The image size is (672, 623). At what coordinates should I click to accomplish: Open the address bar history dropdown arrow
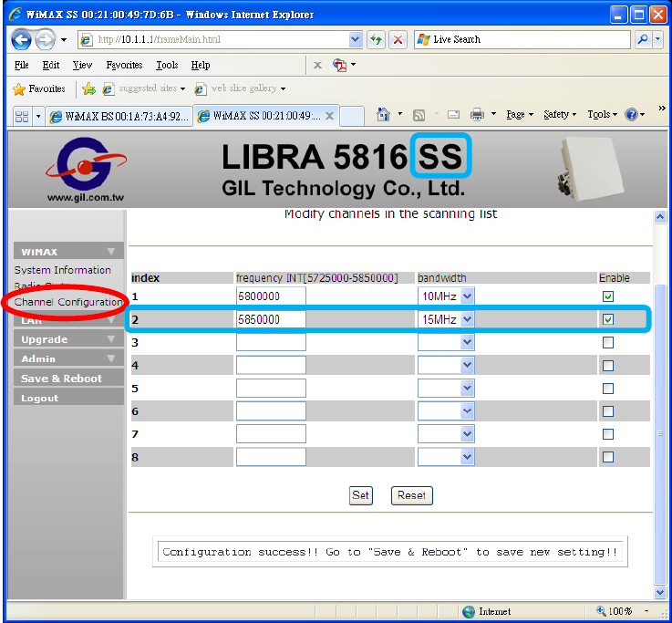(355, 40)
